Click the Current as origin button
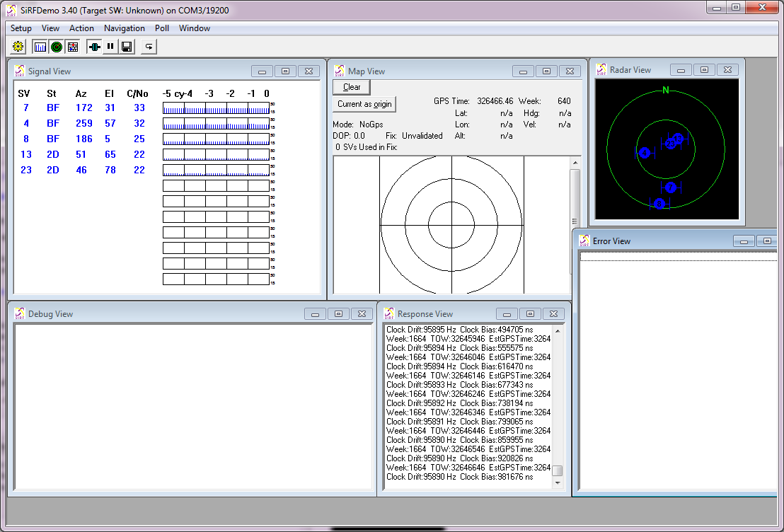The image size is (784, 532). click(364, 104)
